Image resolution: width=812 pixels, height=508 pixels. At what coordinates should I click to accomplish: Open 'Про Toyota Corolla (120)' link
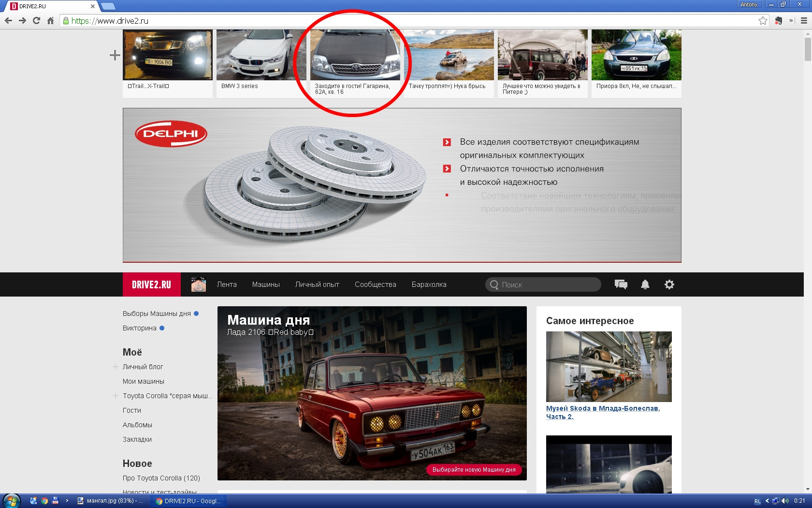[161, 478]
